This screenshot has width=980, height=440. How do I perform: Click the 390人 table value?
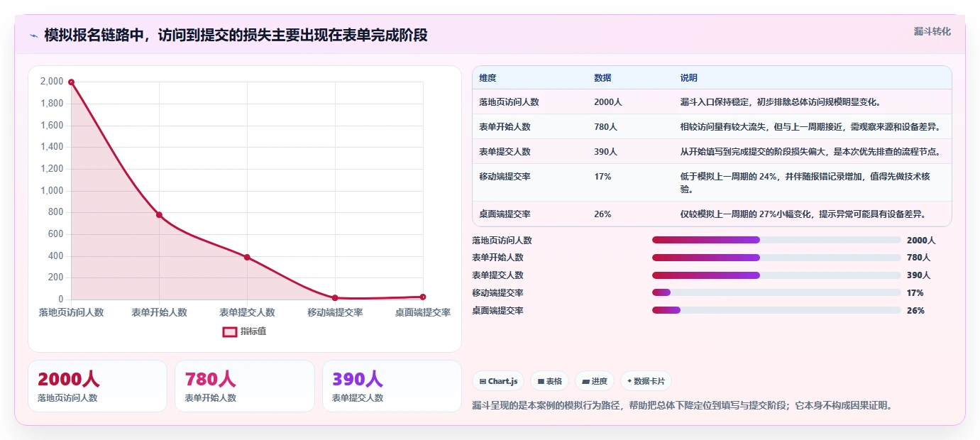pos(605,152)
